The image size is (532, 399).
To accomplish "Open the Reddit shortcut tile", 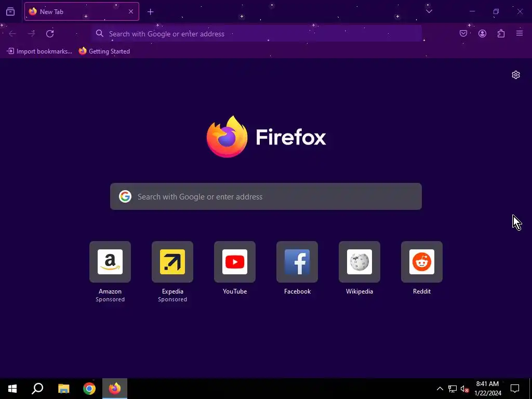I will 422,262.
